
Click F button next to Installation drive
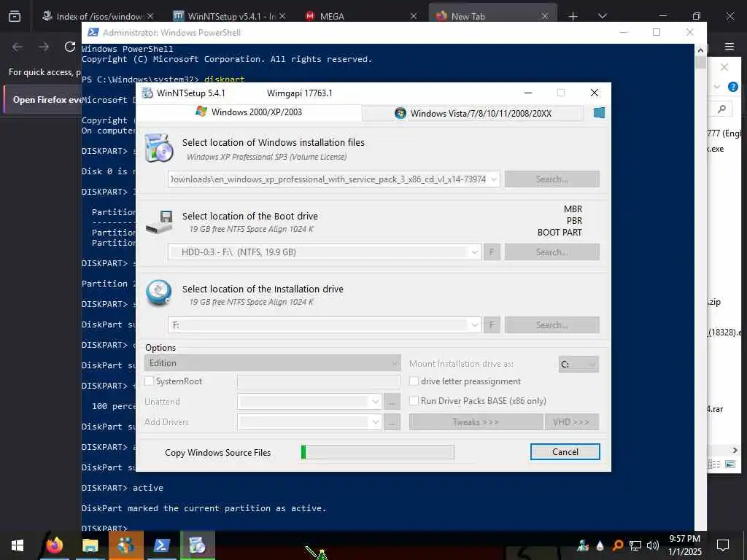[492, 324]
